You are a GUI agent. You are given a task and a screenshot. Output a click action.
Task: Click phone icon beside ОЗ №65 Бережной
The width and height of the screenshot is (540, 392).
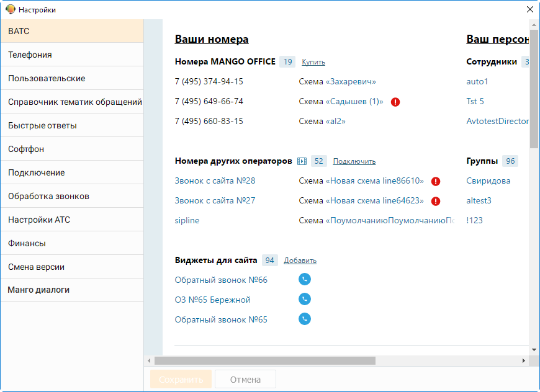[304, 299]
